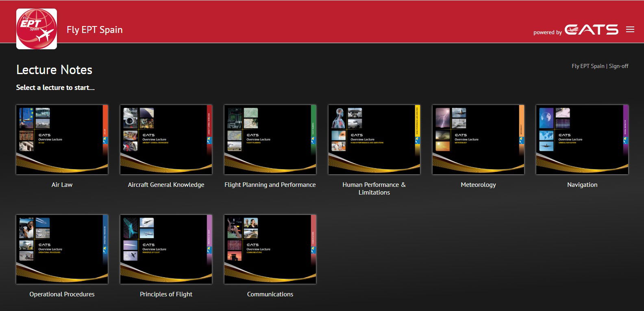644x311 pixels.
Task: Open the Air Law lecture thumbnail
Action: tap(62, 140)
